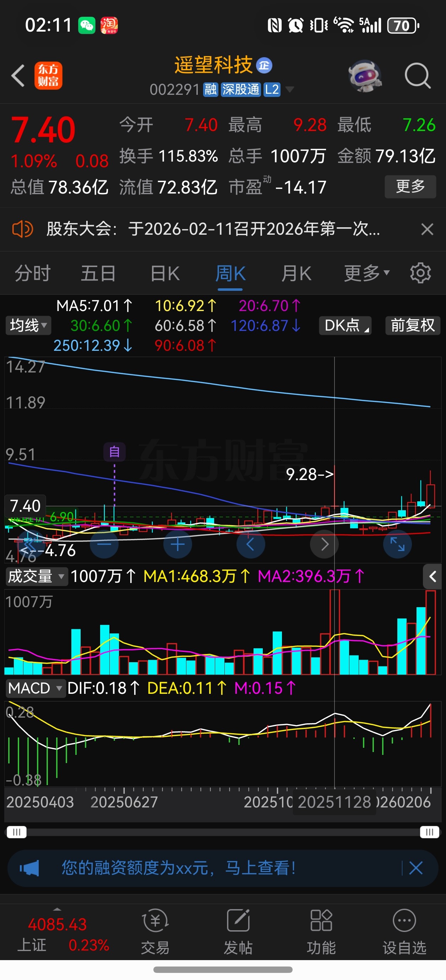Move chart cursor right with > button
Screen dimensions: 446x980
point(324,544)
